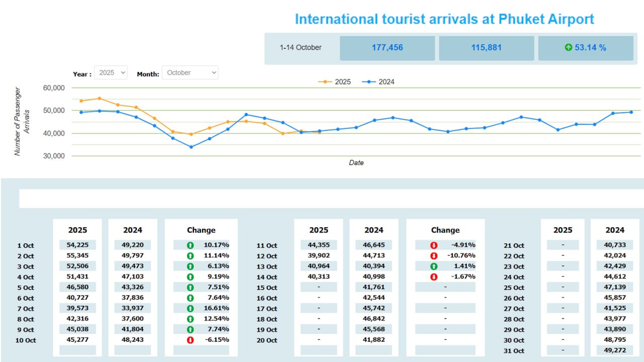Click the 115,881 total arrivals box
The height and width of the screenshot is (362, 644).
pos(486,48)
